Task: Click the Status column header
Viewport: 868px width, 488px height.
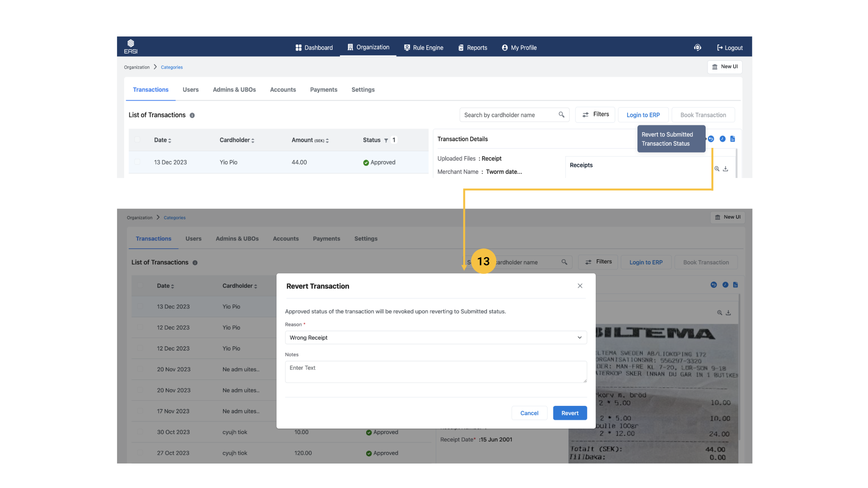Action: pos(371,140)
